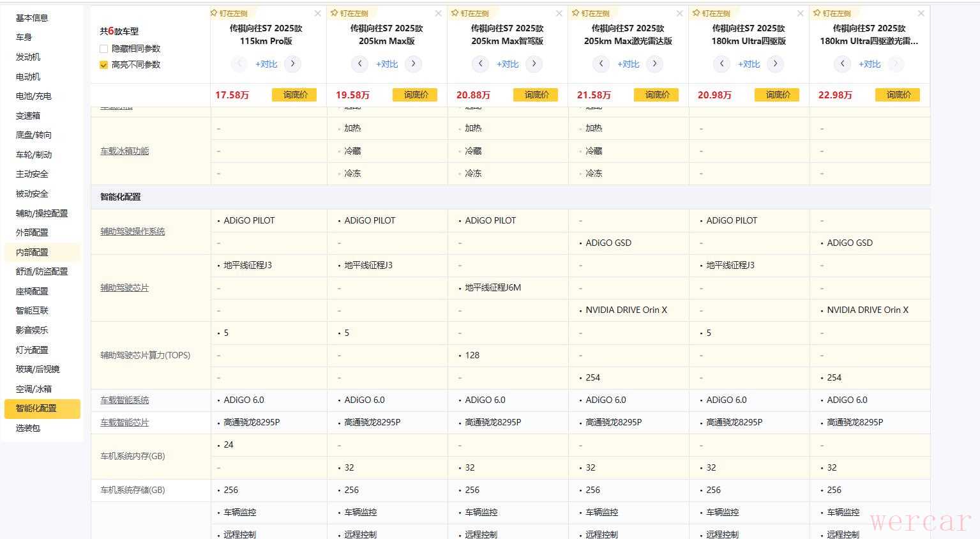
Task: Remove the 180km Ultra四驱版 column
Action: (801, 13)
